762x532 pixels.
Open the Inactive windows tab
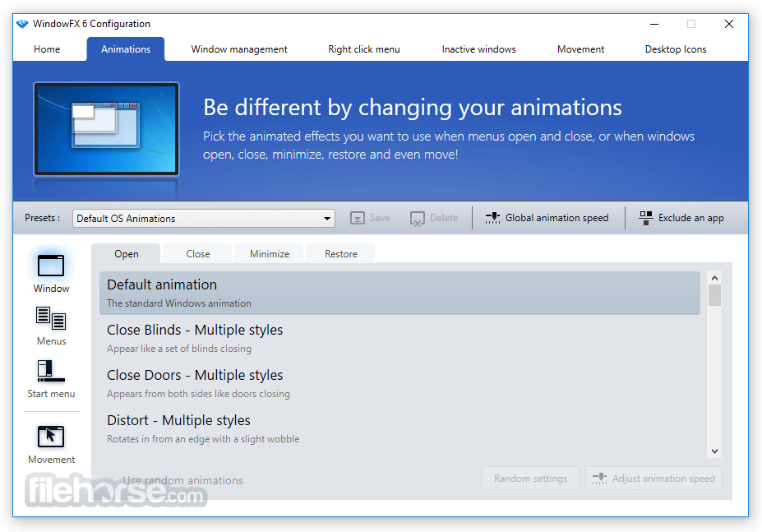(x=478, y=49)
